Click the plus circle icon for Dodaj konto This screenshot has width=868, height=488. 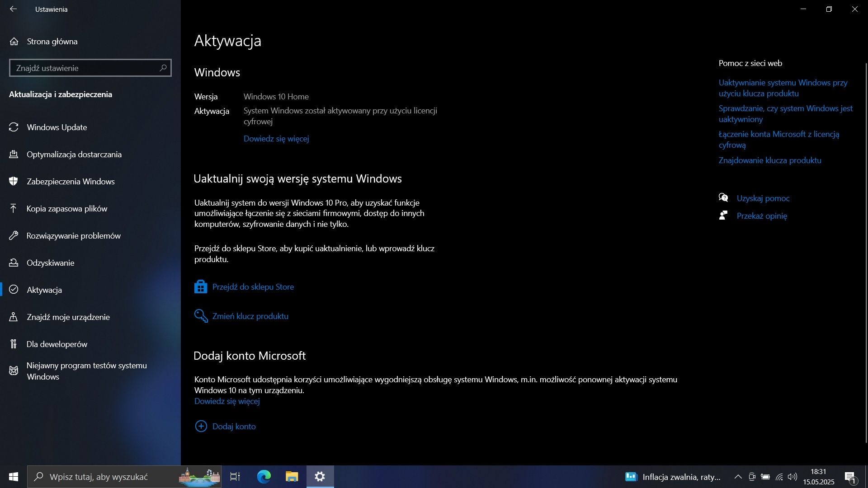pos(201,426)
